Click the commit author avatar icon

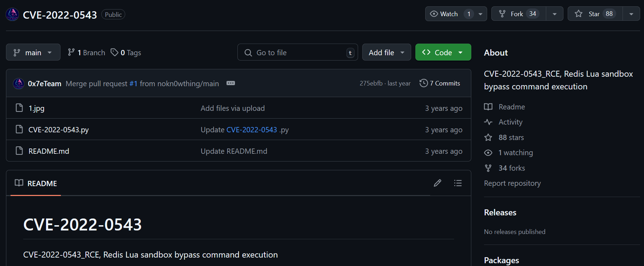click(x=19, y=83)
